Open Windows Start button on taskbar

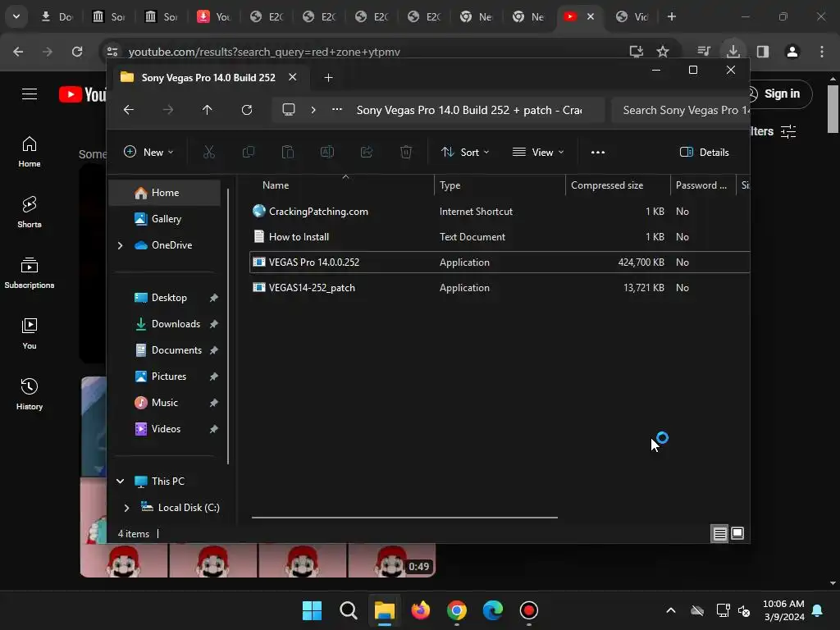pos(313,610)
